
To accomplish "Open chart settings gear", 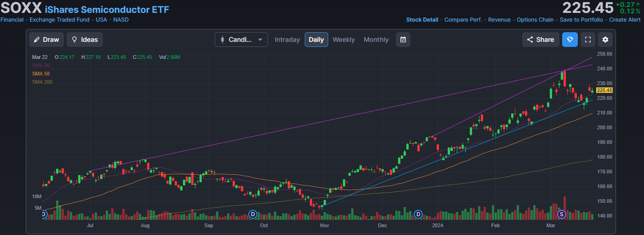I will 605,40.
